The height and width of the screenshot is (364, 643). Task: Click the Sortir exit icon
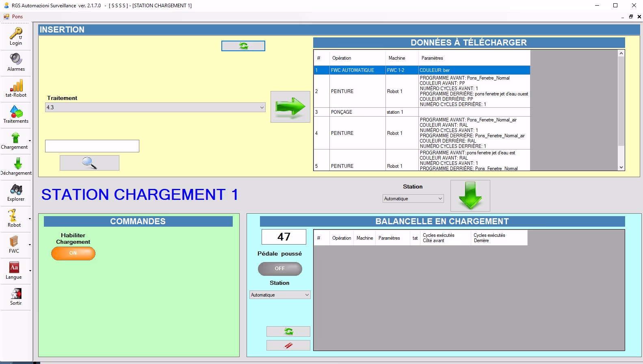[16, 296]
